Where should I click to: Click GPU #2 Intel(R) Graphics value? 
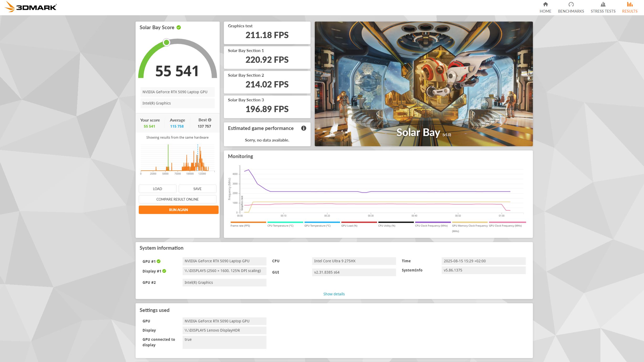(x=224, y=282)
